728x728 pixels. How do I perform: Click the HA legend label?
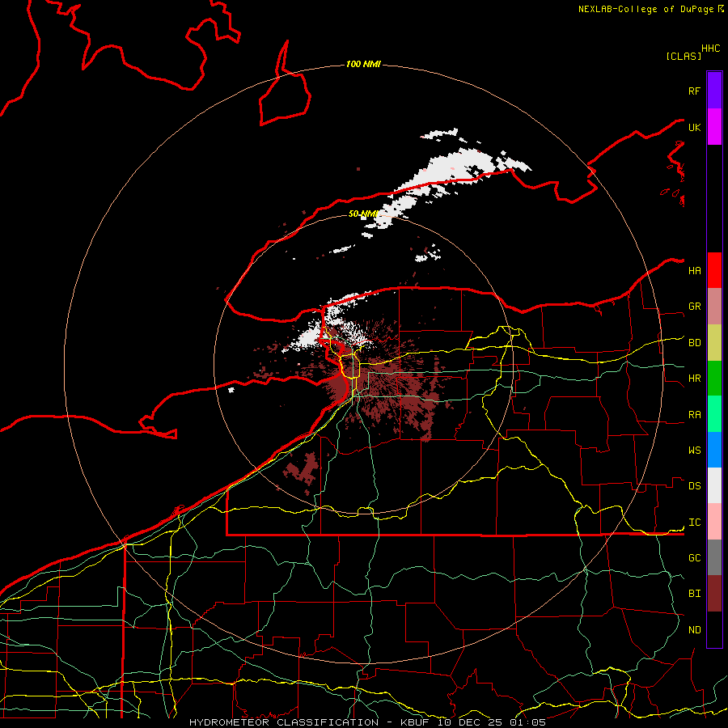(694, 271)
